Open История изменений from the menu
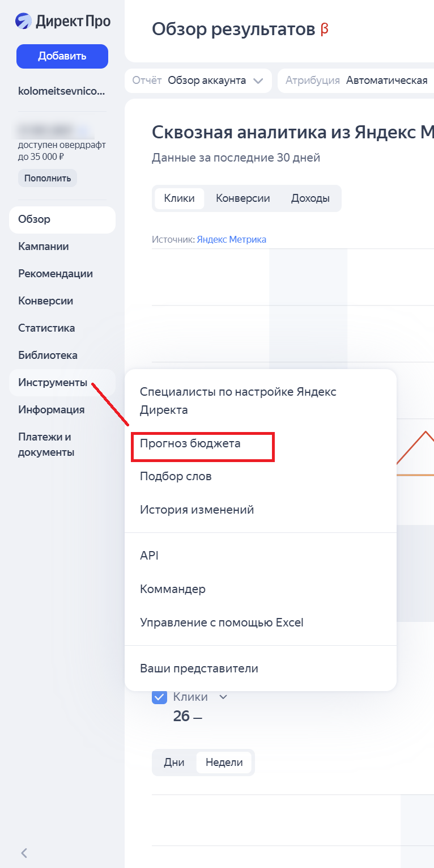 pyautogui.click(x=197, y=510)
